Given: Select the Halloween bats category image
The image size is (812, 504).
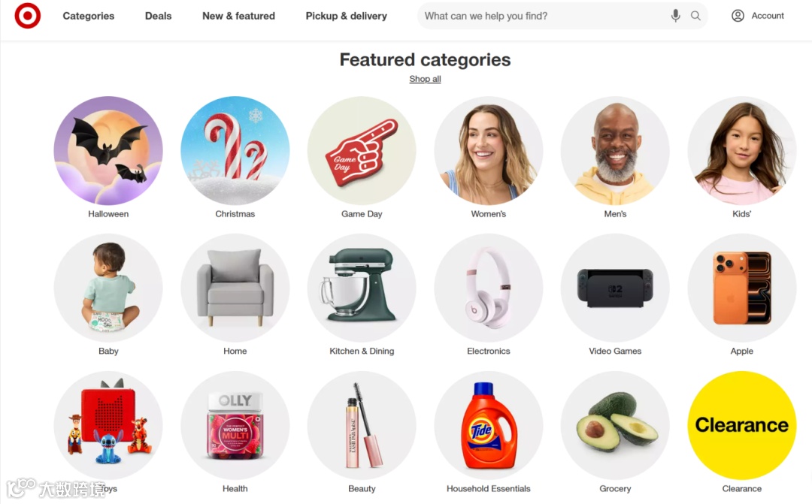Looking at the screenshot, I should pyautogui.click(x=108, y=150).
